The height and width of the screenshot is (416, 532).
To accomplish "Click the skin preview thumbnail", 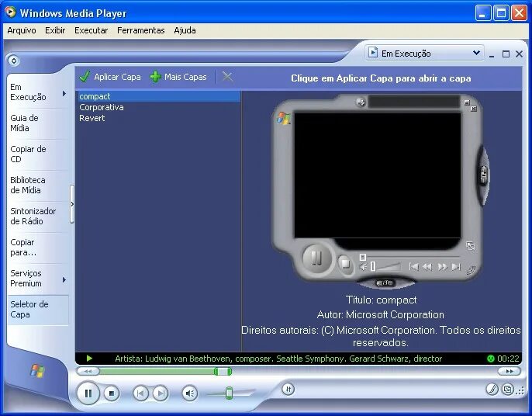I will point(381,191).
